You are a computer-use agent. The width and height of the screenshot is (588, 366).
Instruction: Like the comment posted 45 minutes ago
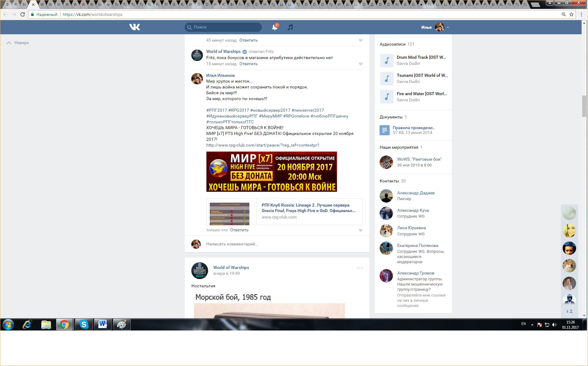pyautogui.click(x=361, y=40)
